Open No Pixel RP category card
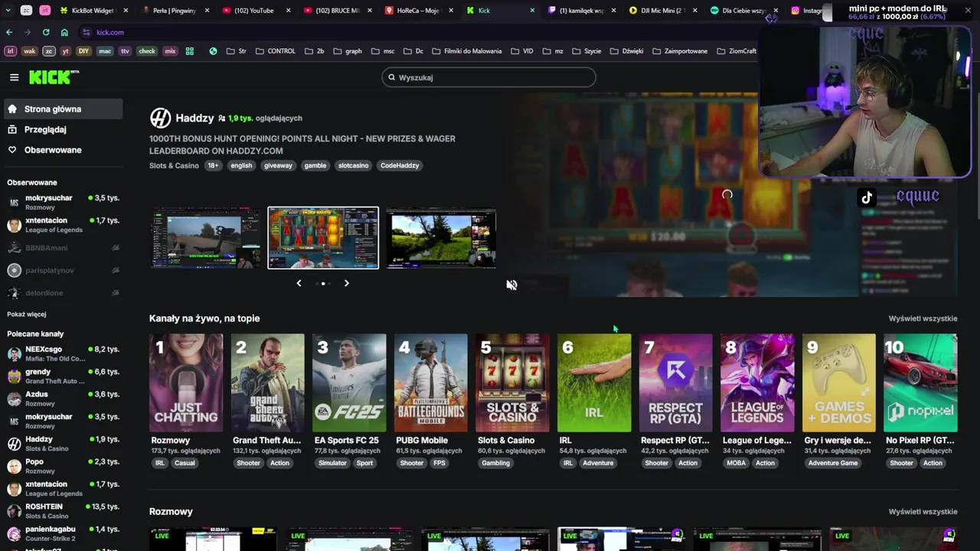The height and width of the screenshot is (551, 980). 920,383
